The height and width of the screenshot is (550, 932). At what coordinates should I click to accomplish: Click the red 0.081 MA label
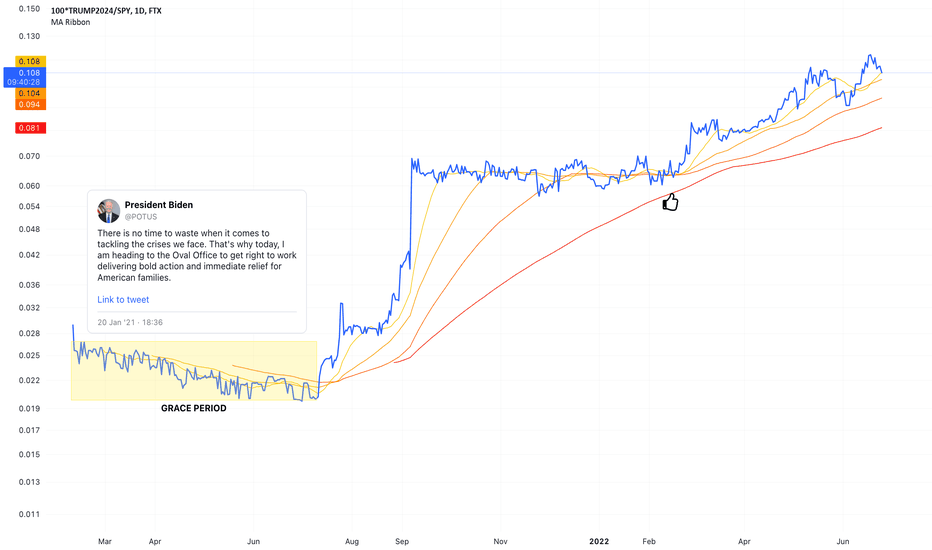(30, 128)
